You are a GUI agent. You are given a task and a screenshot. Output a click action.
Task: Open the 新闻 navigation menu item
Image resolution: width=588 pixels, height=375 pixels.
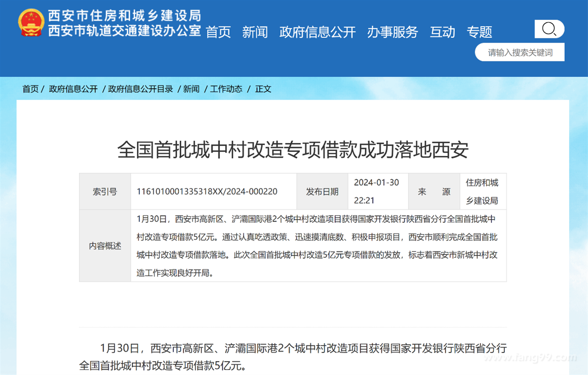[x=255, y=32]
